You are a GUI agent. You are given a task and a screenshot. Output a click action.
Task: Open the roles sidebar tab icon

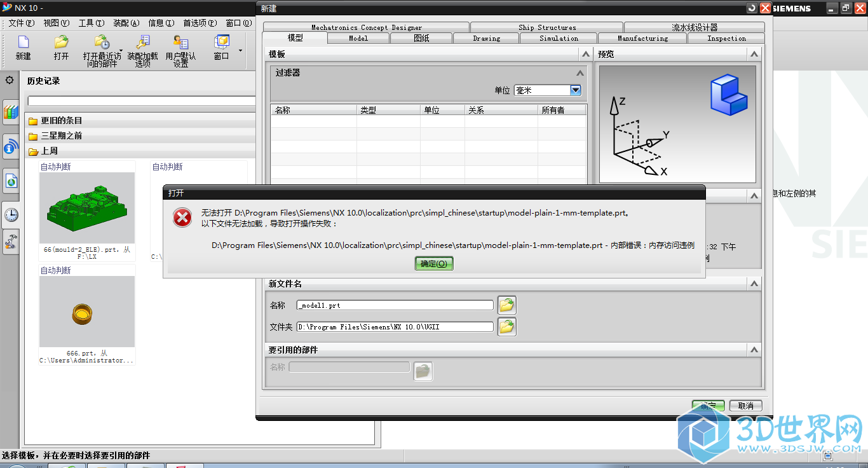(11, 242)
